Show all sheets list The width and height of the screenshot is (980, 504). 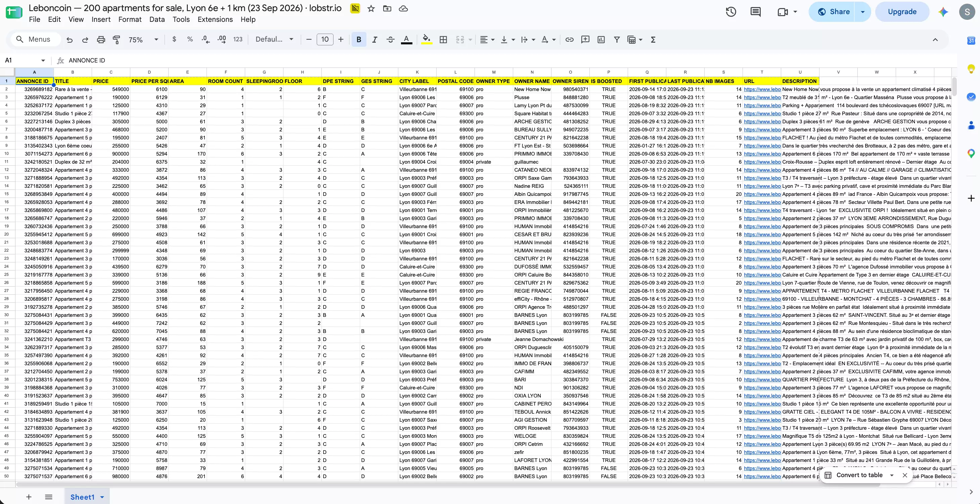click(48, 497)
